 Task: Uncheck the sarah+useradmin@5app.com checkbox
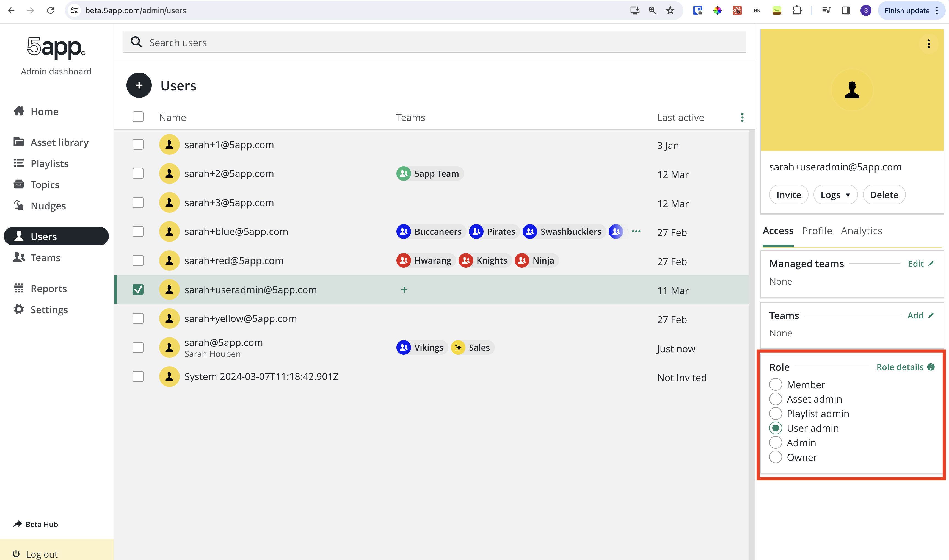point(138,289)
